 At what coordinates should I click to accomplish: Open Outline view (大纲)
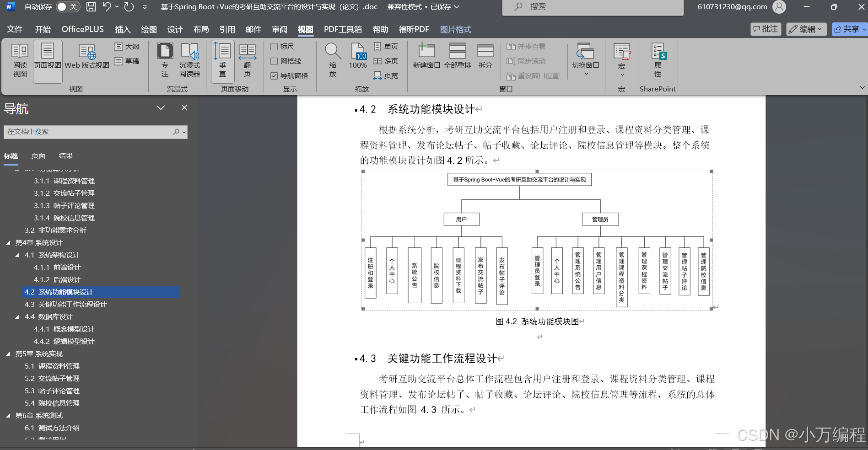pyautogui.click(x=127, y=47)
